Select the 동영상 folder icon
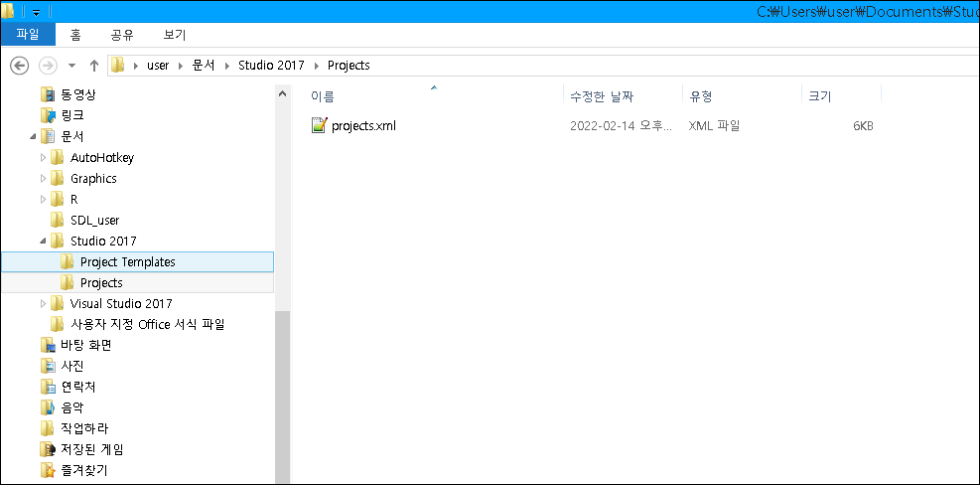980x485 pixels. coord(48,95)
